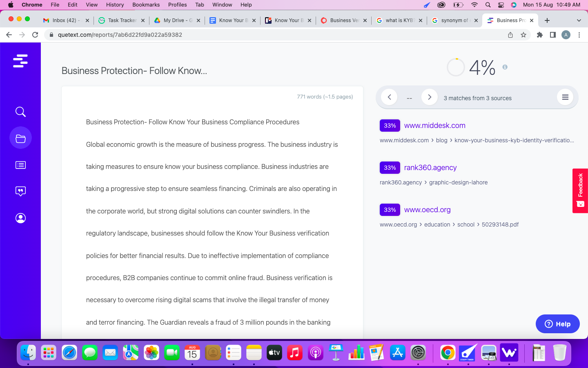The image size is (588, 368).
Task: Open the www.oecd.org source link
Action: 427,210
